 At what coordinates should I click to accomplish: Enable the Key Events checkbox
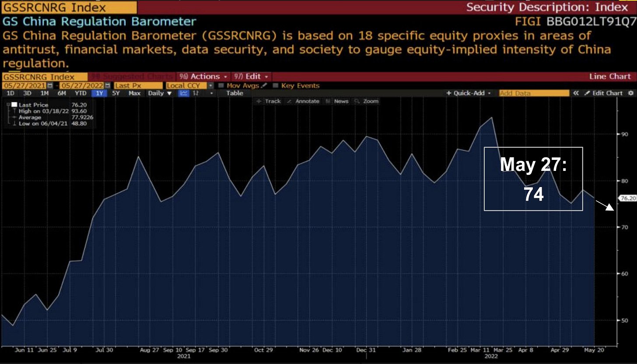276,86
